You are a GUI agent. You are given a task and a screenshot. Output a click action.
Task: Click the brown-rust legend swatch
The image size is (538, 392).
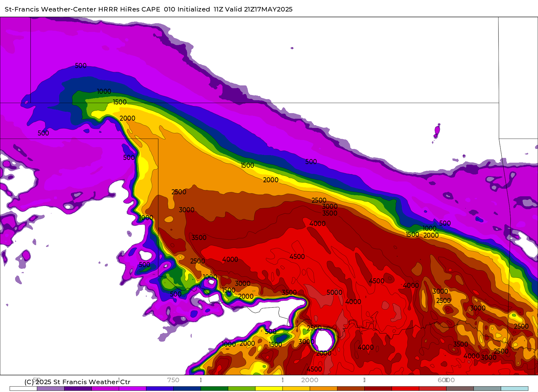tap(351, 389)
